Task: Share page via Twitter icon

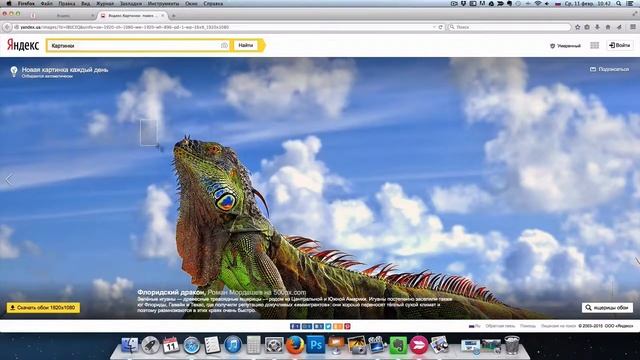Action: (x=328, y=326)
